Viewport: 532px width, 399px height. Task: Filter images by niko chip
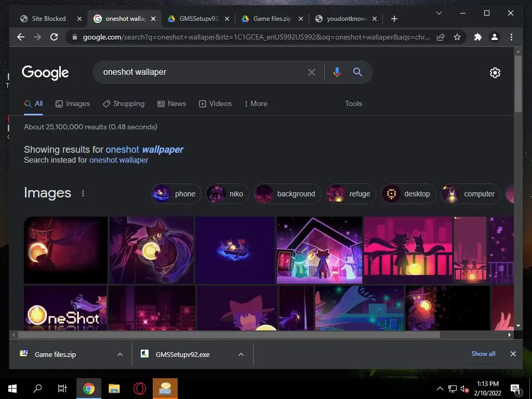click(x=228, y=194)
